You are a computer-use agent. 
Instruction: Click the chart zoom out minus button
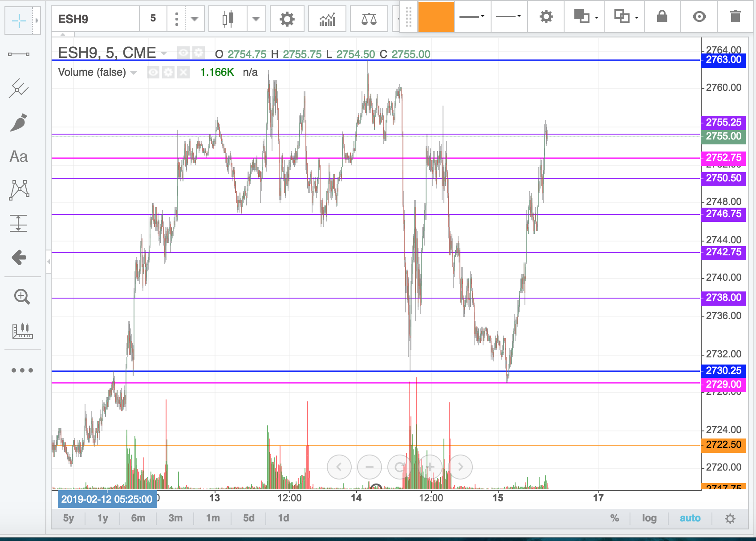click(x=370, y=467)
